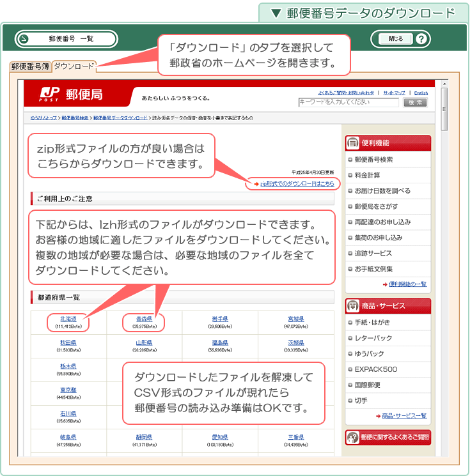Download the 岩手県 file
The height and width of the screenshot is (476, 470).
coord(220,319)
